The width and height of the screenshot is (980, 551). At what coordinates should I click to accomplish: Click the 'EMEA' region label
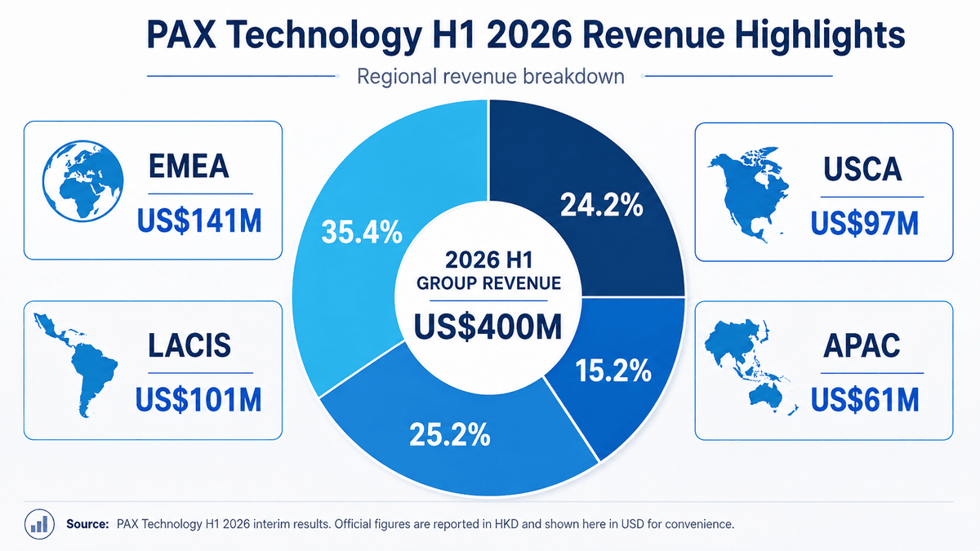[189, 168]
